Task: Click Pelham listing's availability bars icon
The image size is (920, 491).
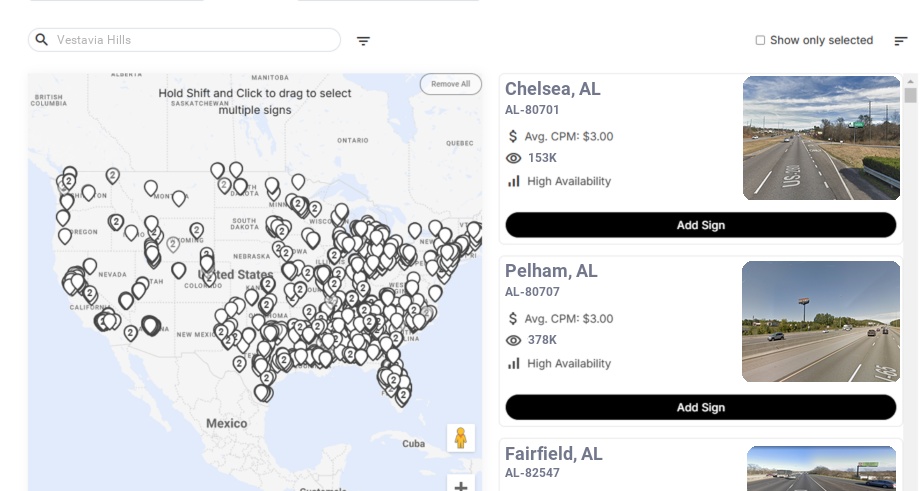Action: click(514, 363)
